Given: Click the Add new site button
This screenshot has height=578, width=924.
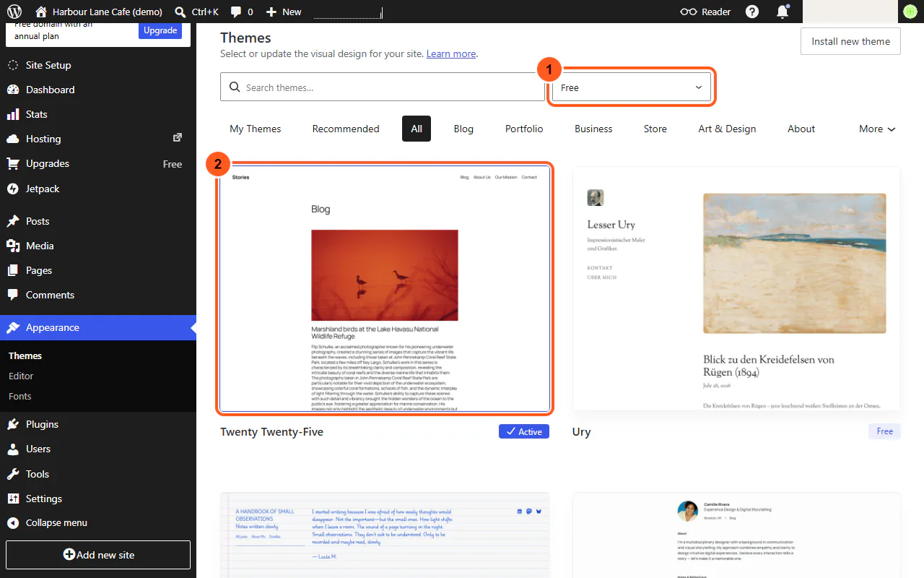Looking at the screenshot, I should click(x=98, y=555).
